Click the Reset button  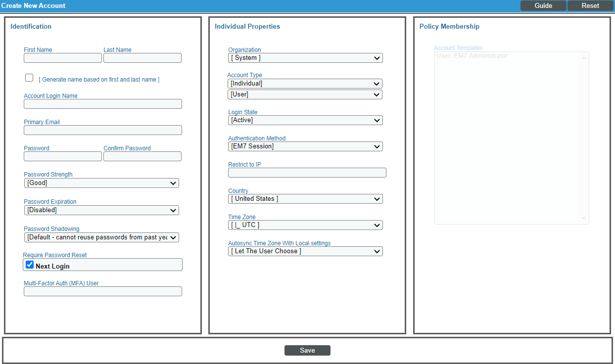point(590,5)
